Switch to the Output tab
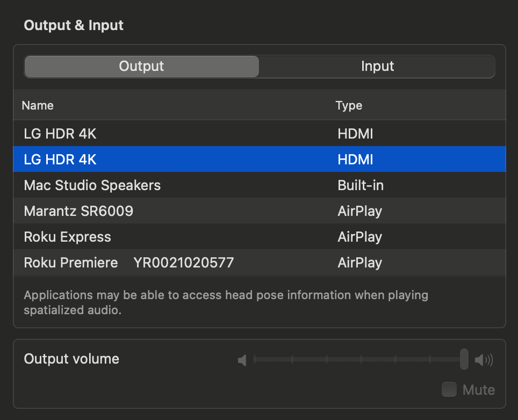This screenshot has width=518, height=420. [142, 67]
